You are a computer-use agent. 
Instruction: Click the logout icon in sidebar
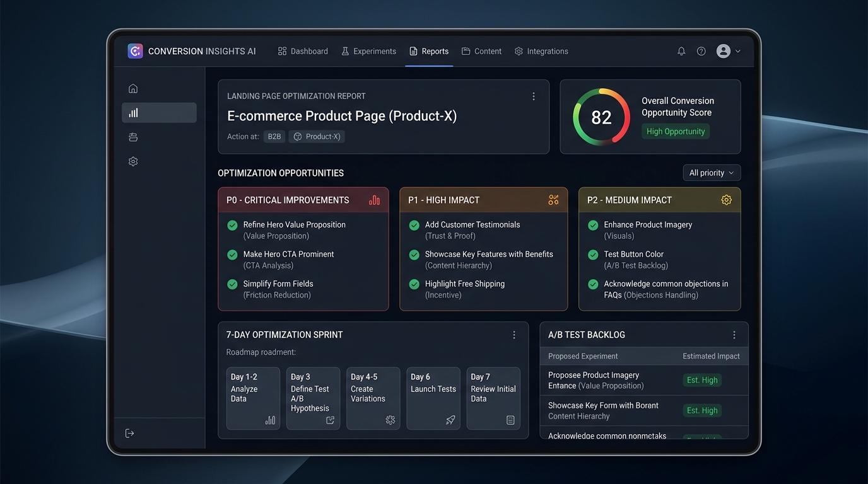point(130,433)
